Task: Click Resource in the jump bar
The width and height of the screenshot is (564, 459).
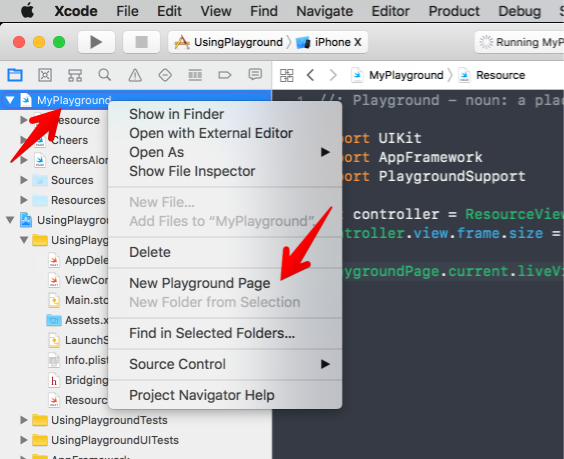Action: [492, 75]
